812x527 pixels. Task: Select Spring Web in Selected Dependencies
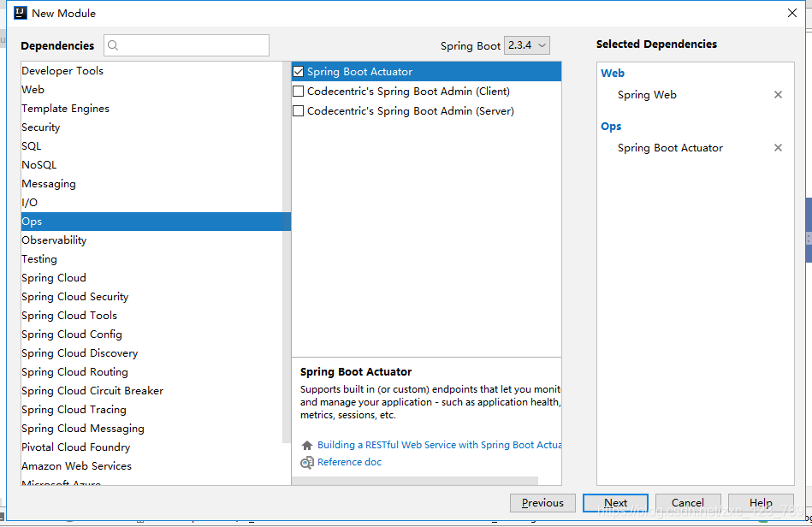(x=647, y=95)
